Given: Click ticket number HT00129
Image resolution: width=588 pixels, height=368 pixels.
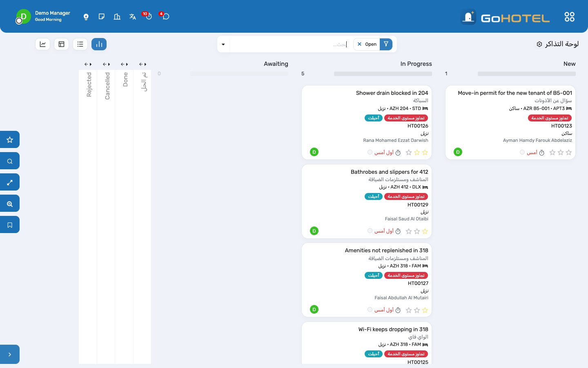Looking at the screenshot, I should (x=418, y=205).
